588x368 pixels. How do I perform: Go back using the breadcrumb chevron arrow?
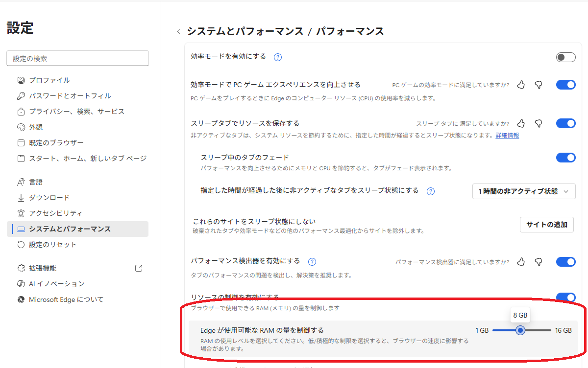pos(178,32)
